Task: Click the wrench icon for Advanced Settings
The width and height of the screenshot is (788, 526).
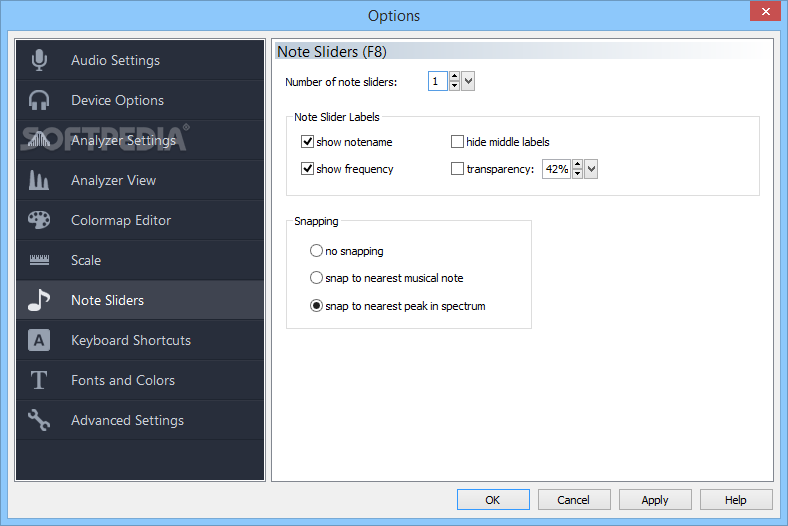Action: pos(39,420)
